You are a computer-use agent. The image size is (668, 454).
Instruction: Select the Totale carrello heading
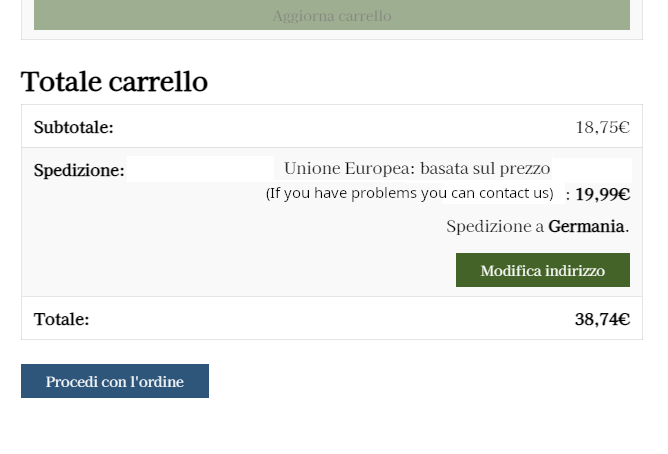point(114,82)
